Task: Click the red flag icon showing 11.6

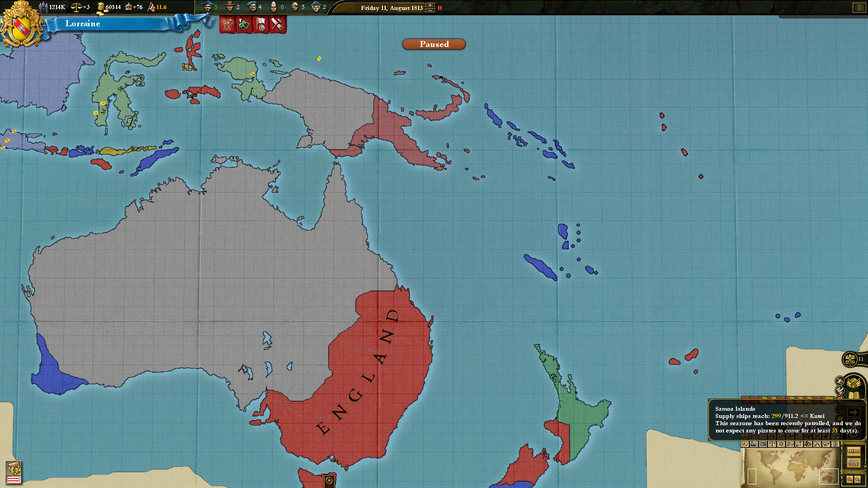Action: [x=151, y=7]
